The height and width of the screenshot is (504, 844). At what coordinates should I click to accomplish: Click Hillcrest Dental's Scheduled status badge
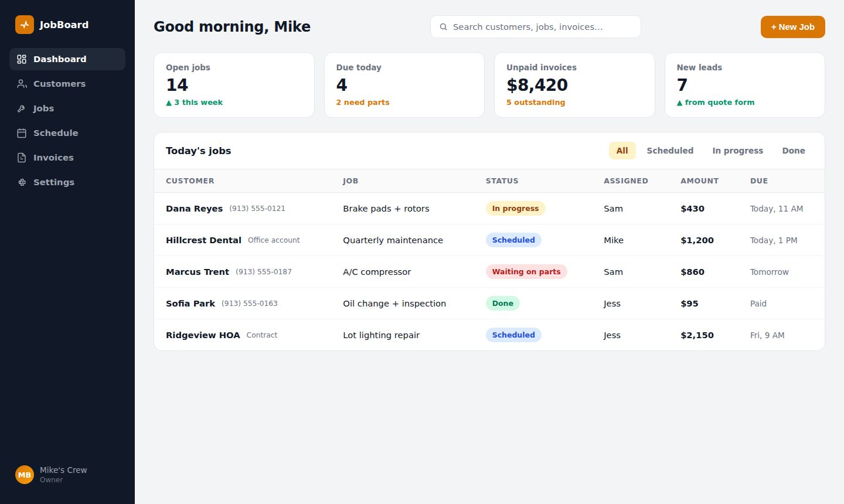click(513, 240)
